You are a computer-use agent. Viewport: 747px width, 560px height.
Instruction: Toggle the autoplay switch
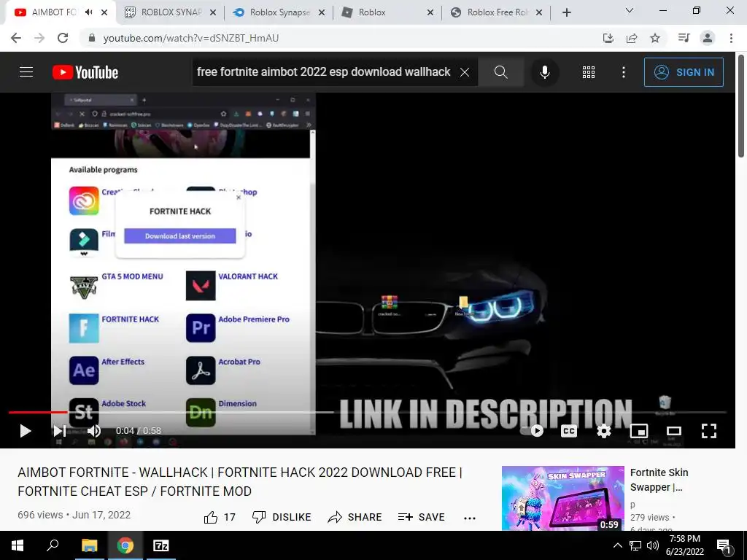tap(532, 431)
